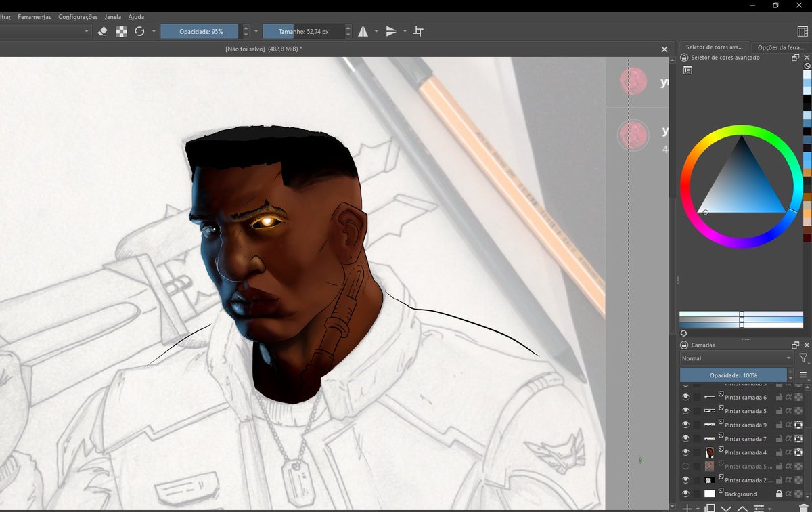The width and height of the screenshot is (812, 512).
Task: Select the crop workspace icon in toolbar
Action: click(418, 31)
